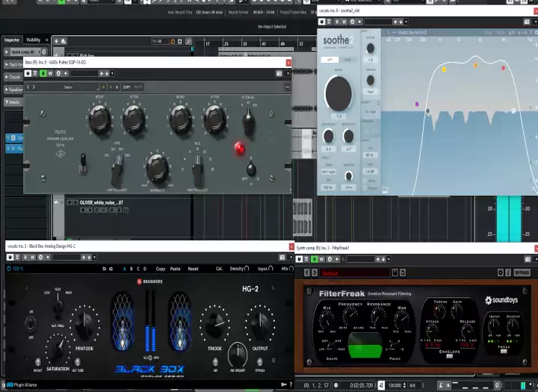Viewport: 538px width, 392px height.
Task: Click the FilterFreak save preset icon
Action: point(395,273)
